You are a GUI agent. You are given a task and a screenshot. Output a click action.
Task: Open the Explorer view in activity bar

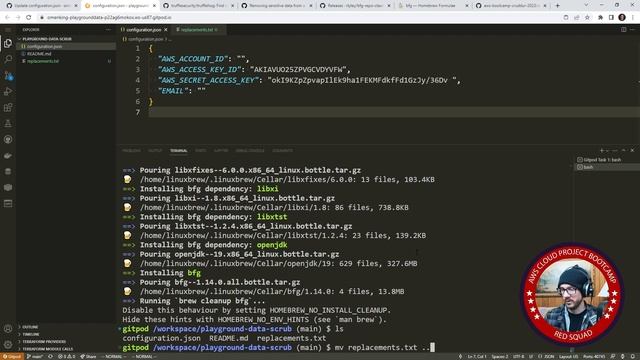(x=8, y=43)
